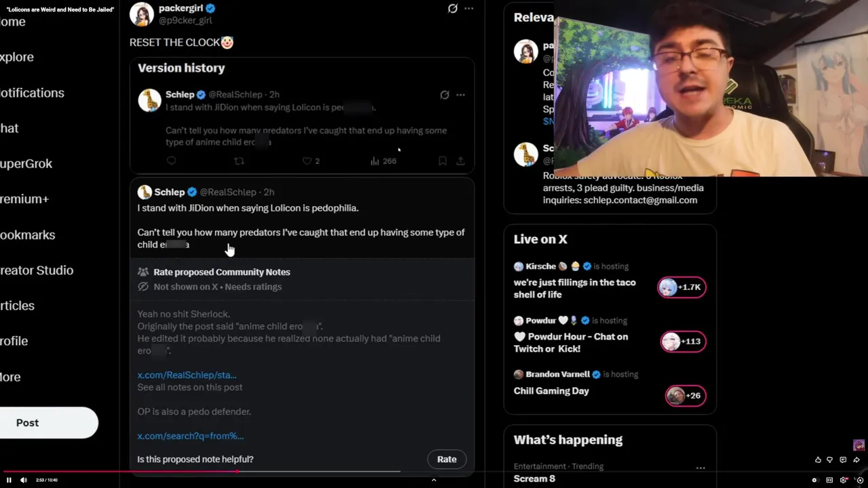Viewport: 868px width, 488px height.
Task: Reply to Schlep's version history post
Action: (171, 161)
